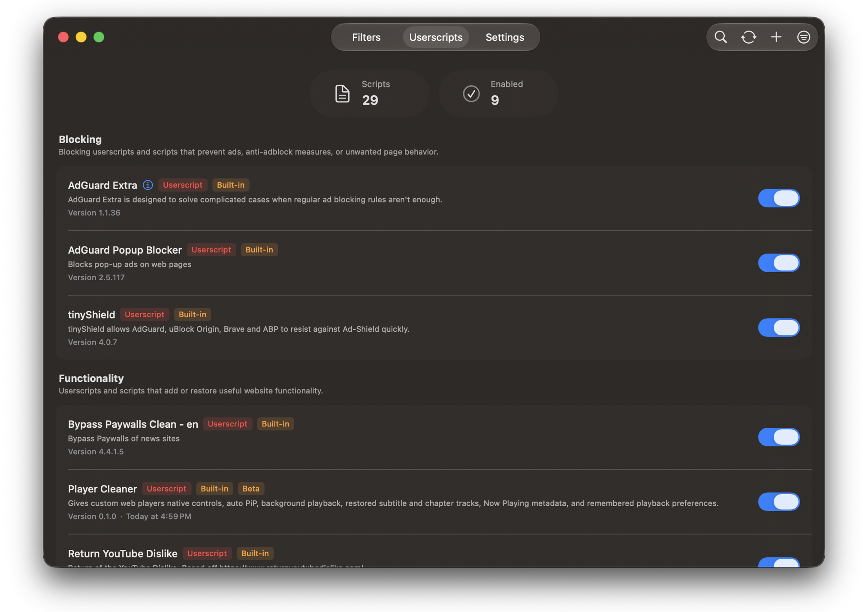The width and height of the screenshot is (868, 612).
Task: Click Built-in tag on AdGuard Popup Blocker
Action: click(x=259, y=249)
